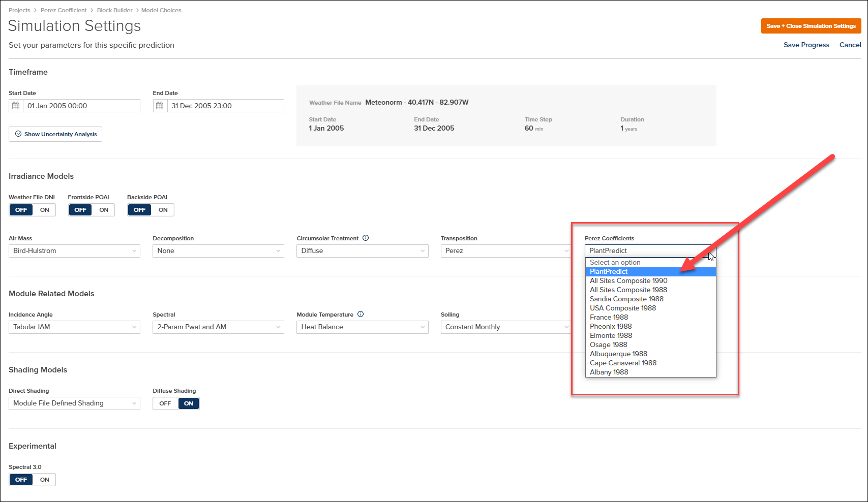Click Show Uncertainty Analysis button
Screen dimensions: 868x502
point(55,134)
